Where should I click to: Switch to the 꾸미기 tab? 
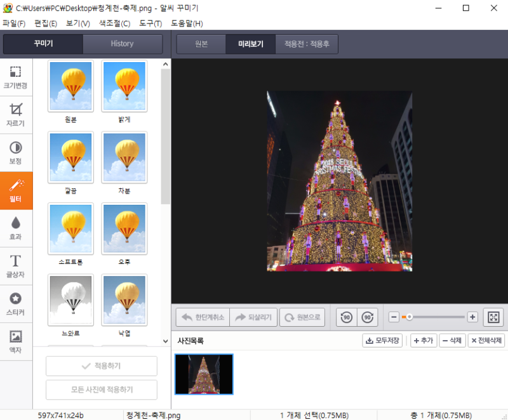(x=43, y=44)
